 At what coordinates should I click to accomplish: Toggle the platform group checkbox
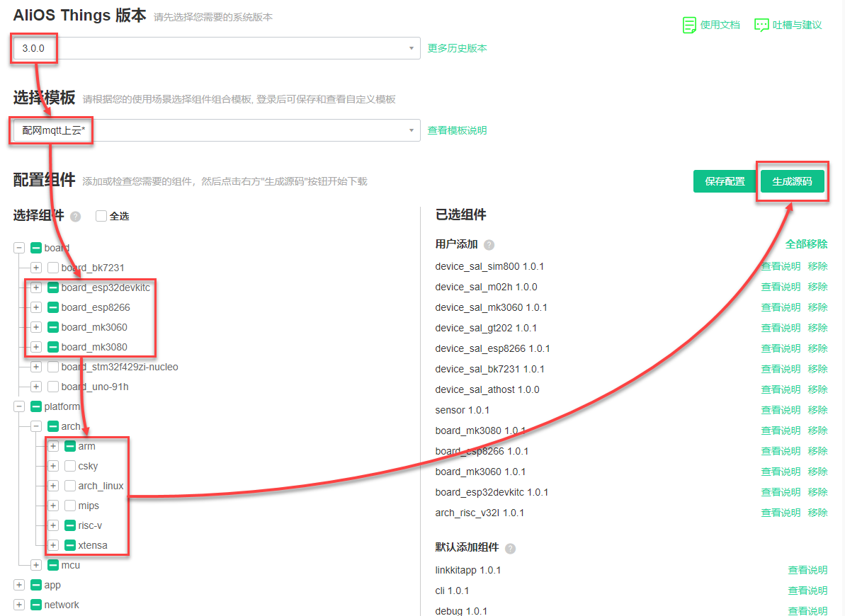36,406
